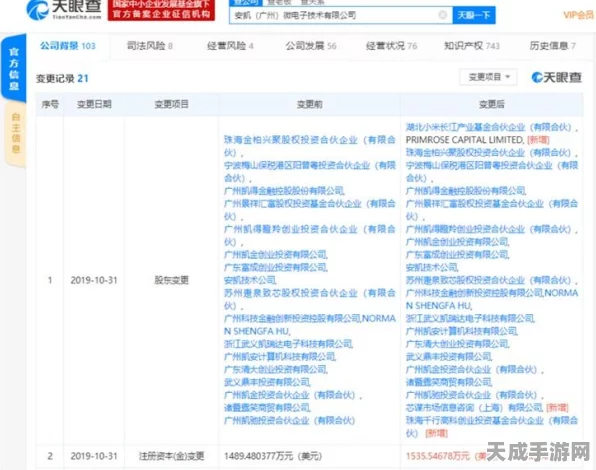
Task: Open 广州凯安计算机科技有限公司 in 变更后 column
Action: coord(461,331)
